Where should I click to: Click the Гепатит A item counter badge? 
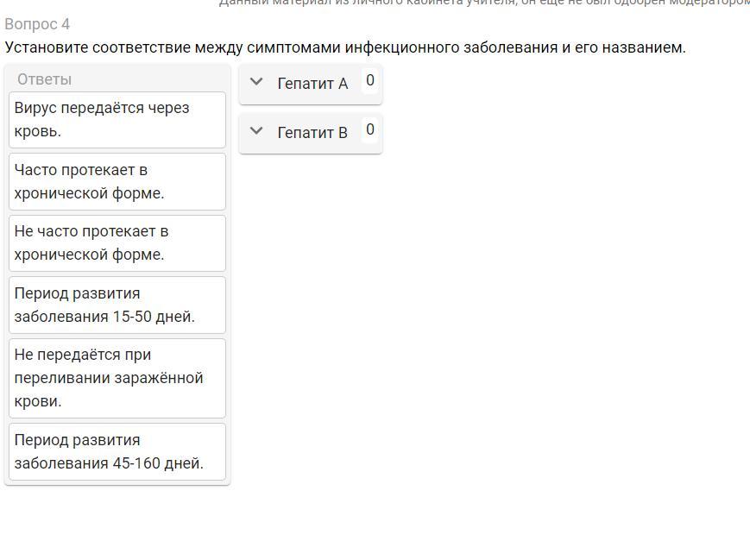coord(370,81)
